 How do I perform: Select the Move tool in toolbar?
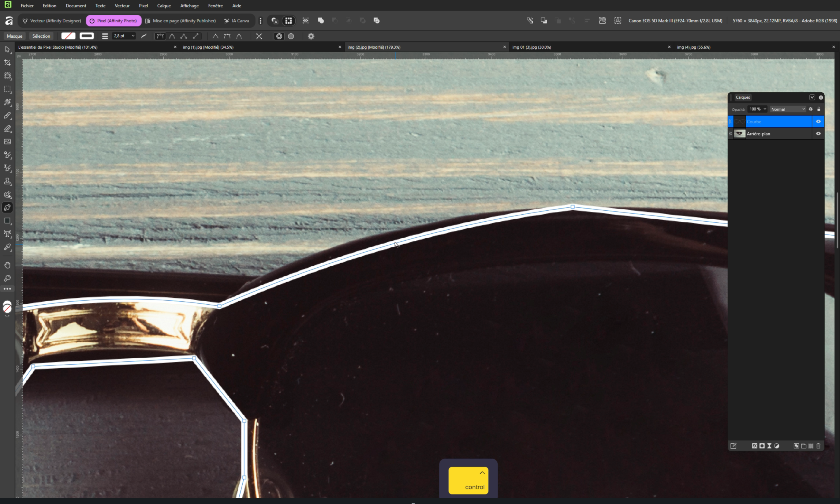pyautogui.click(x=7, y=49)
